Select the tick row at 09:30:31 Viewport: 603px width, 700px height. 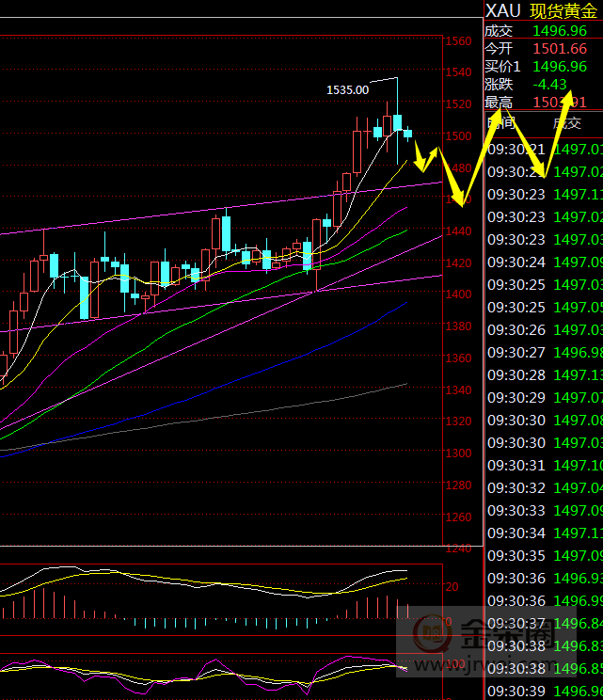pos(544,466)
